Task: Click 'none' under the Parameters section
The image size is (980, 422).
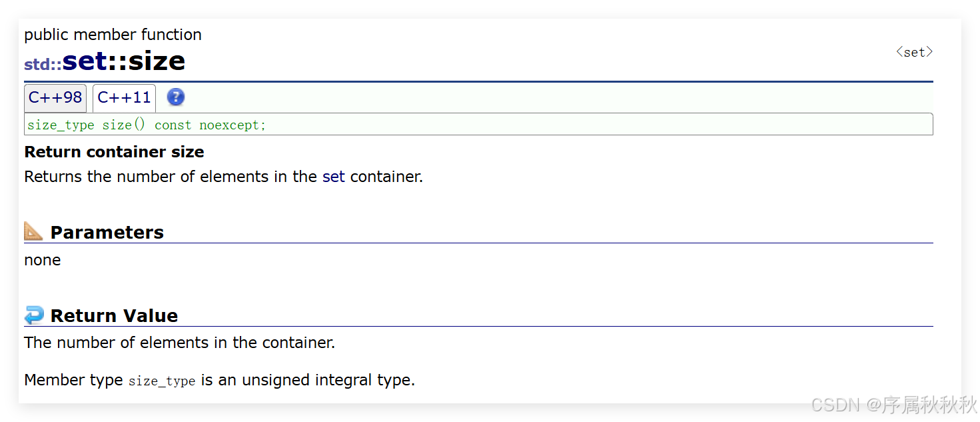Action: coord(43,260)
